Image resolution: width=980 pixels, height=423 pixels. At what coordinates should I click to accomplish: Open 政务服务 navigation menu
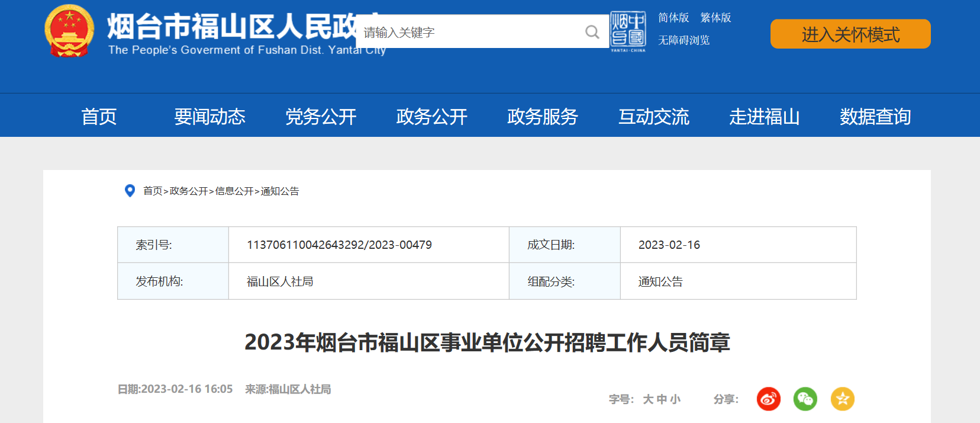(x=543, y=116)
